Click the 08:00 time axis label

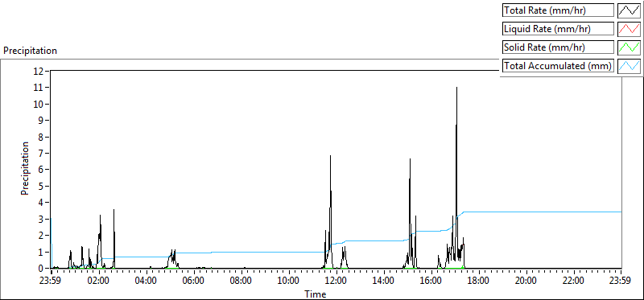242,282
